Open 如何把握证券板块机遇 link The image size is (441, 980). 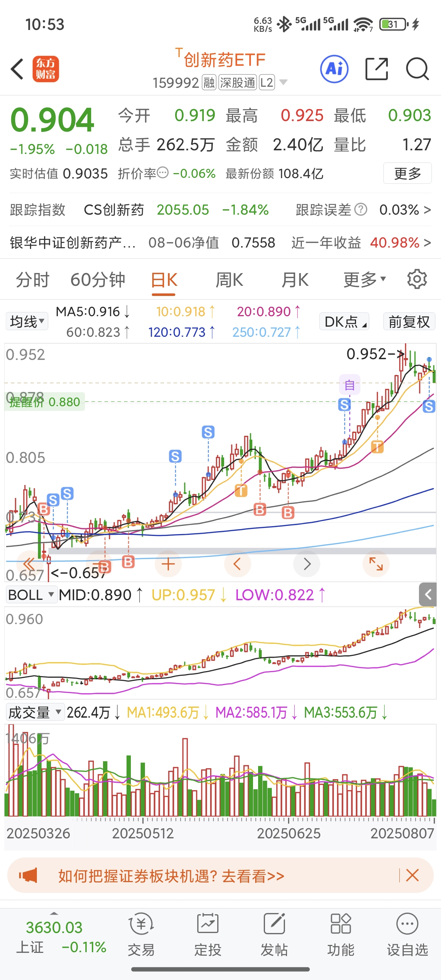[171, 876]
